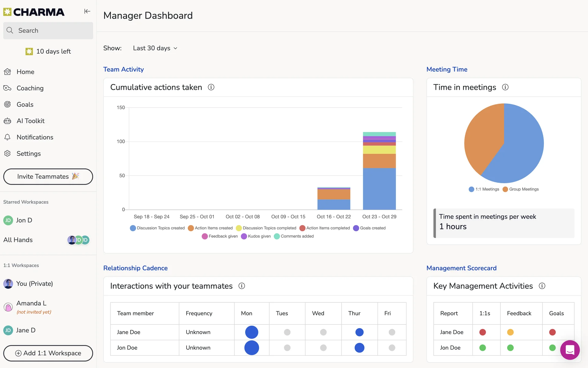The image size is (588, 368).
Task: Open the chat support bubble icon
Action: pyautogui.click(x=570, y=350)
